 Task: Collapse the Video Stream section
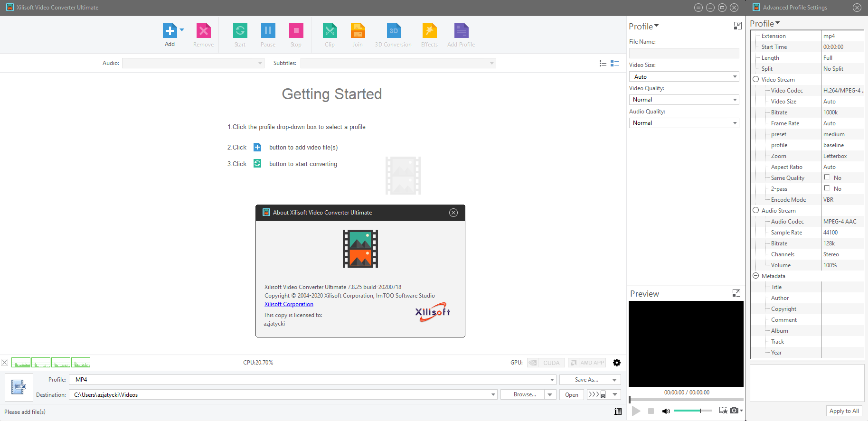[755, 79]
